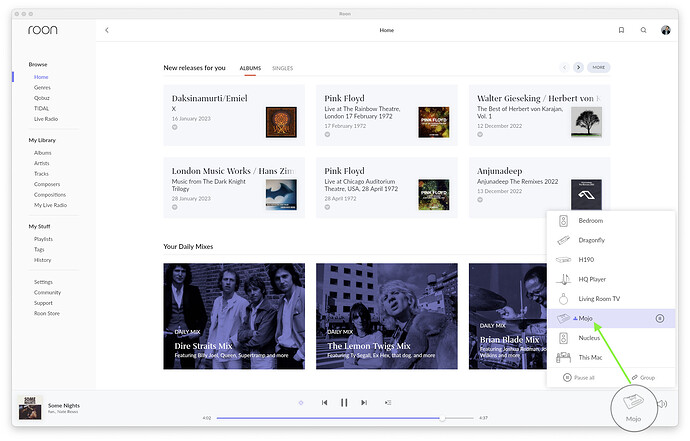This screenshot has height=441, width=690.
Task: Open the play queue icon
Action: pos(388,402)
